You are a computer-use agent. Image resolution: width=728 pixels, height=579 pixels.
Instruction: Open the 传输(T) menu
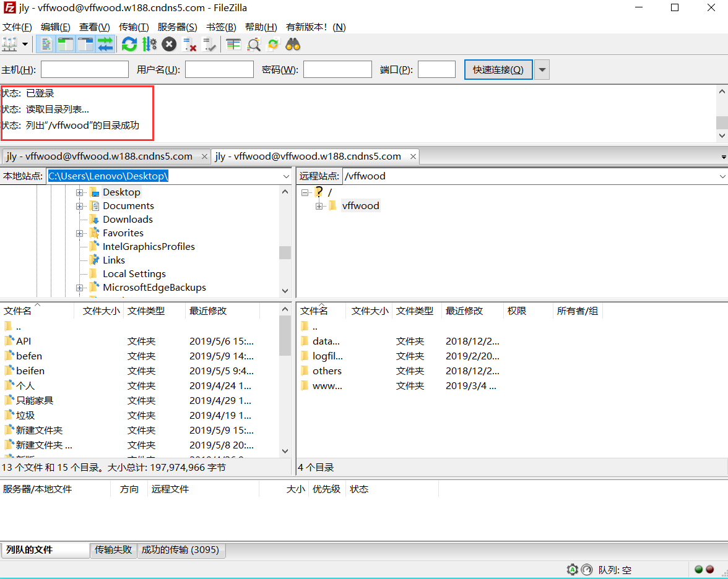coord(134,27)
